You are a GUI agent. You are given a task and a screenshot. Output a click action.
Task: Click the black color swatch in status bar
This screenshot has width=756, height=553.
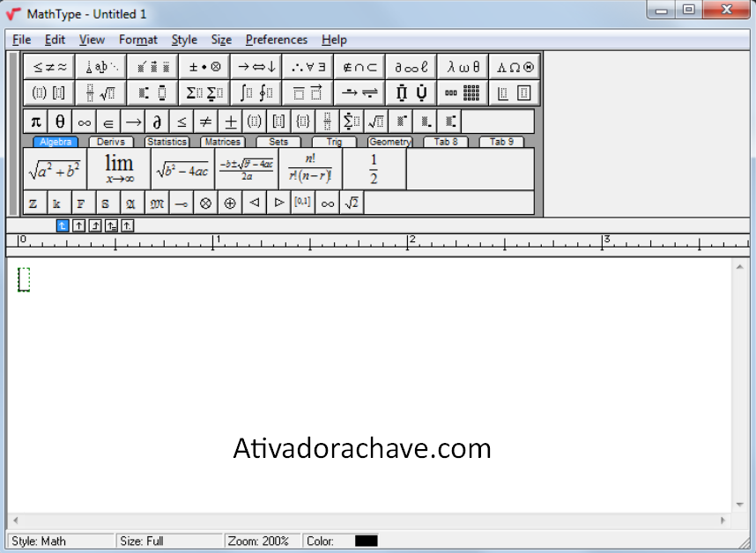tap(366, 541)
